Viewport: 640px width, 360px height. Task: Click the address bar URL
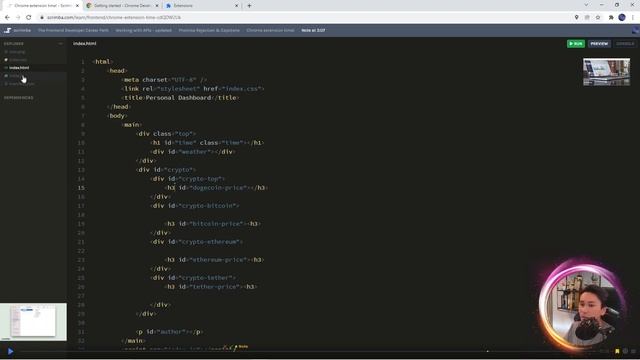click(x=114, y=18)
